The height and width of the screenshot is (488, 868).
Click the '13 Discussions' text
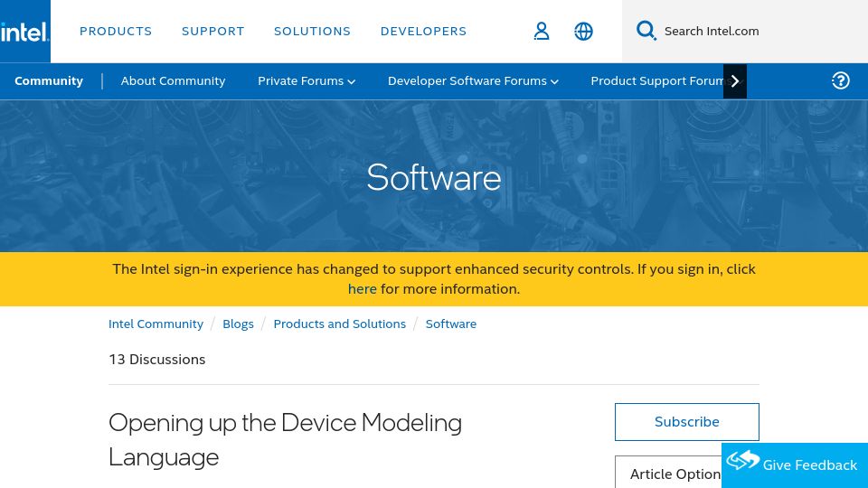(157, 360)
